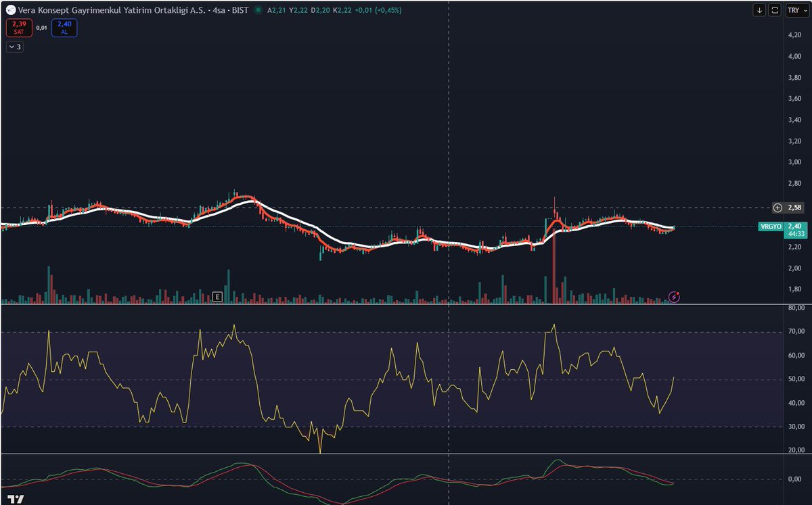
Task: Click the VRGYO price line label
Action: pyautogui.click(x=770, y=226)
